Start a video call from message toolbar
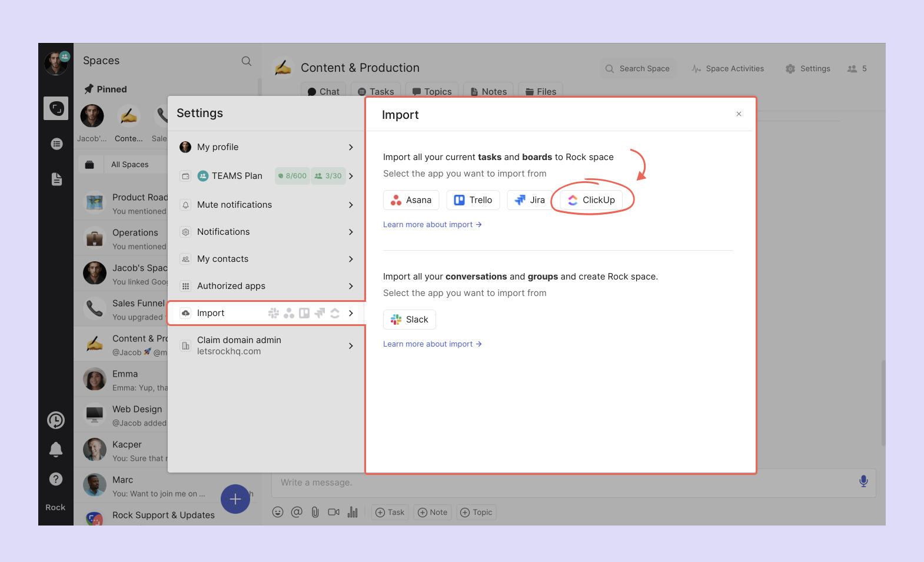This screenshot has height=562, width=924. pyautogui.click(x=334, y=512)
